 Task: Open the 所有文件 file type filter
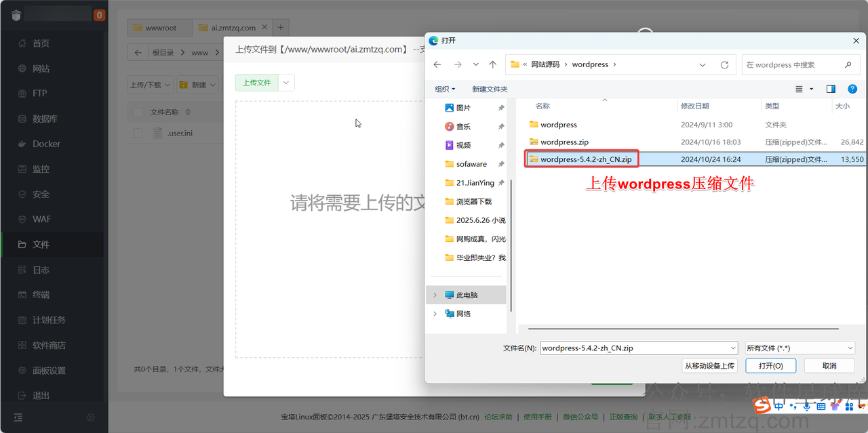tap(800, 348)
